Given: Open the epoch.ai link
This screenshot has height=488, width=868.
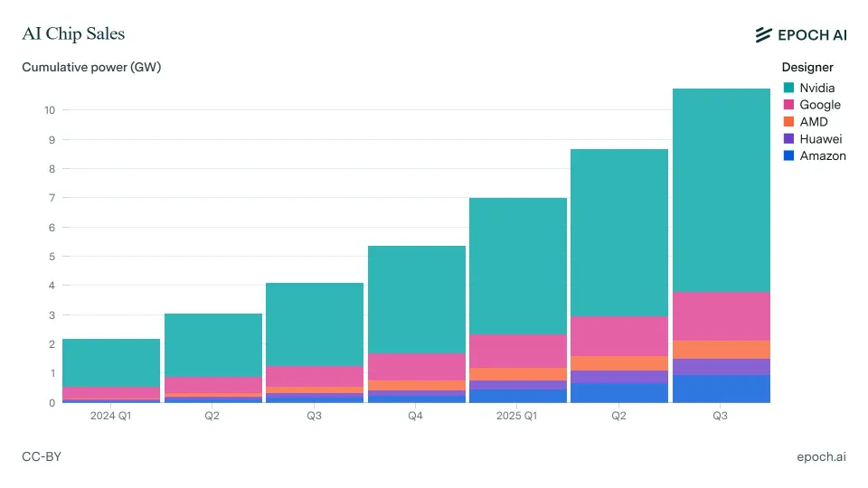Looking at the screenshot, I should pyautogui.click(x=821, y=457).
